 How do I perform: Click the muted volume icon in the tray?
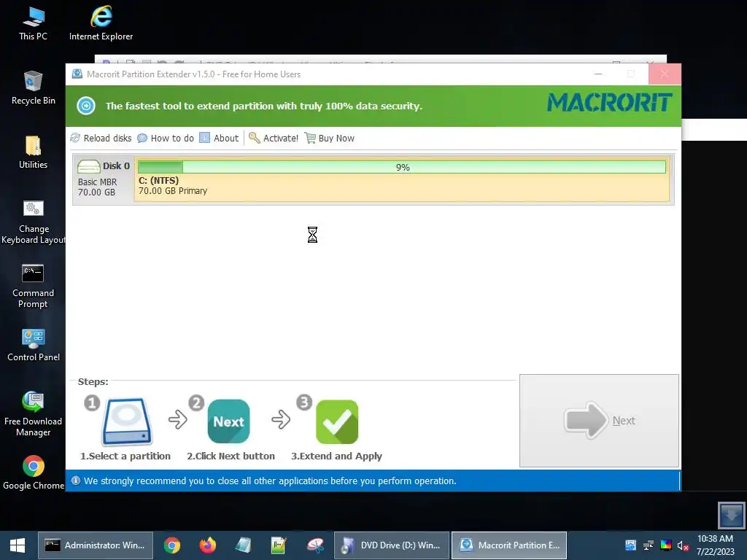pos(683,545)
